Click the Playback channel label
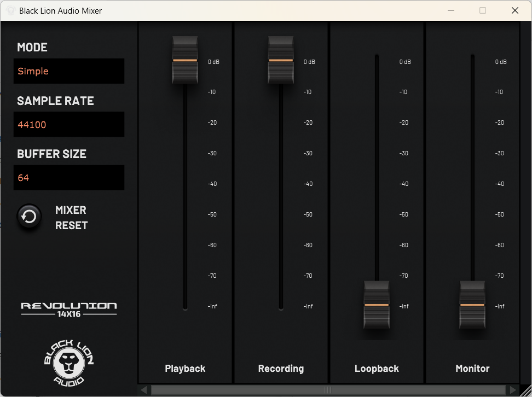The image size is (532, 397). point(185,369)
